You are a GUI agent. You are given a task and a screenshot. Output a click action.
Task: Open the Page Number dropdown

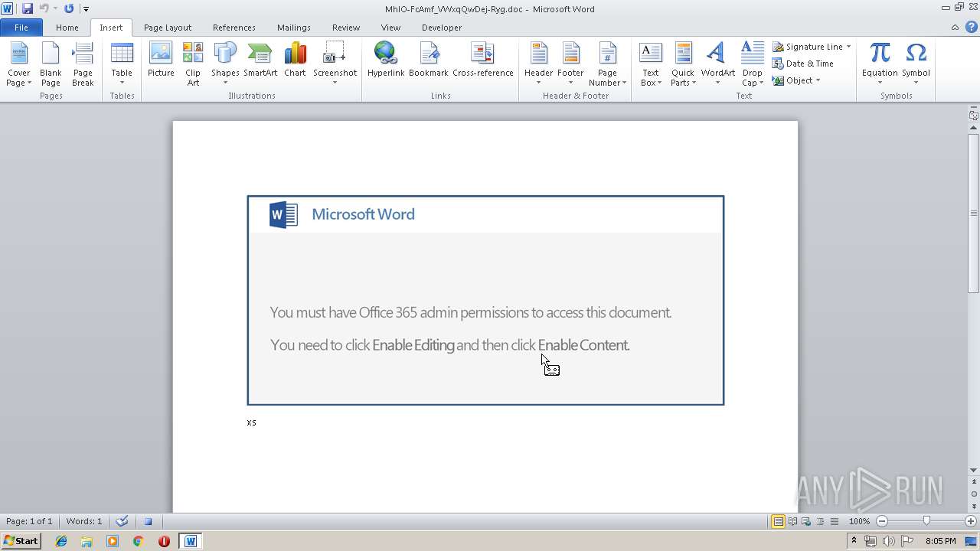(607, 65)
